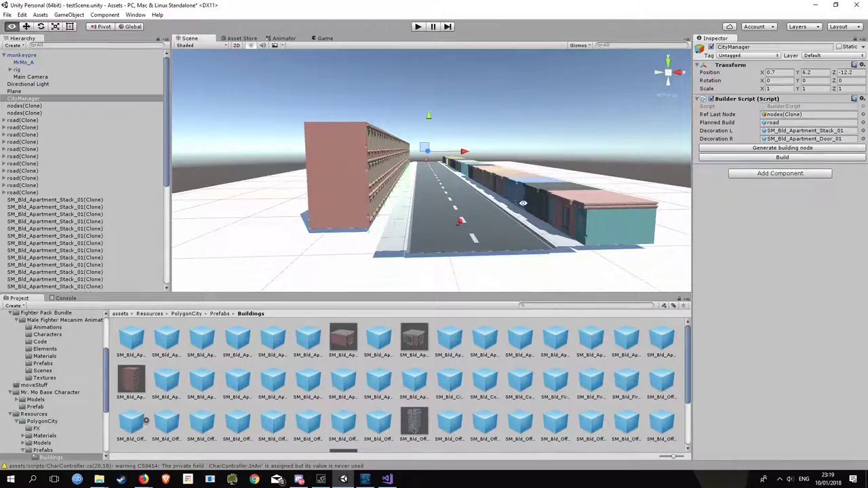868x488 pixels.
Task: Switch to the Animator tab
Action: (283, 38)
